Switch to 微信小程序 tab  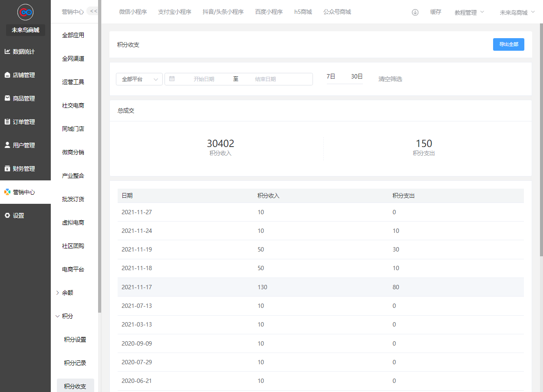click(133, 12)
